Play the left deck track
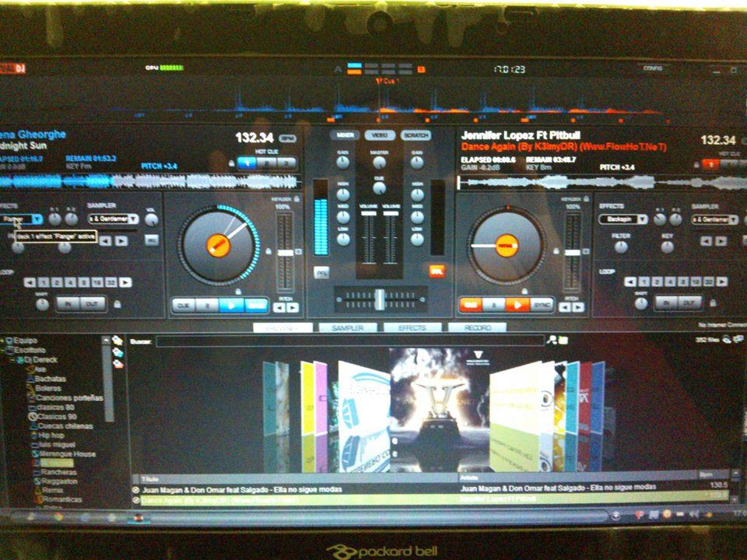 pyautogui.click(x=232, y=305)
